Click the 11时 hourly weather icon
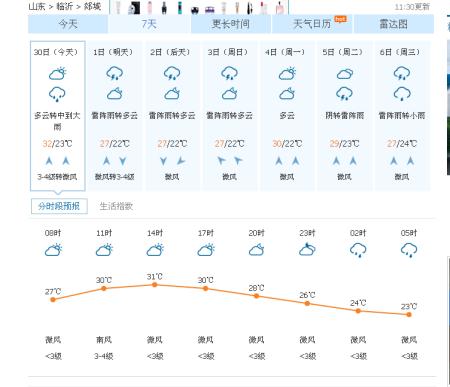 tap(104, 250)
